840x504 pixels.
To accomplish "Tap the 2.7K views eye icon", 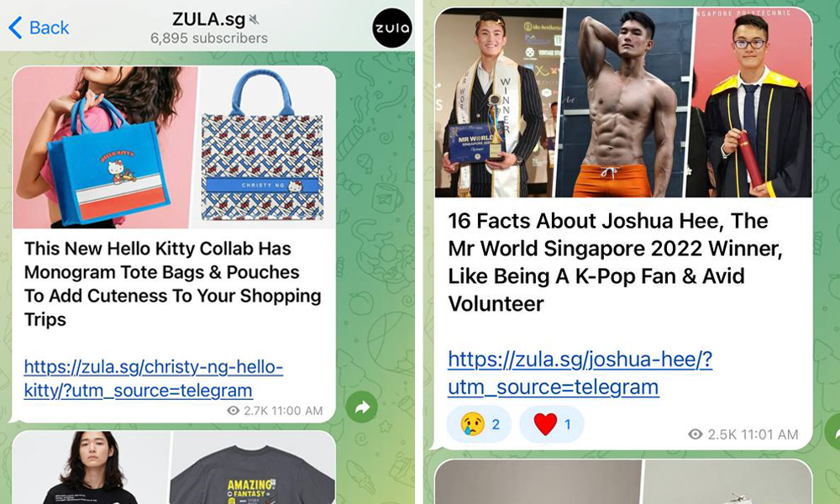I will tap(233, 410).
